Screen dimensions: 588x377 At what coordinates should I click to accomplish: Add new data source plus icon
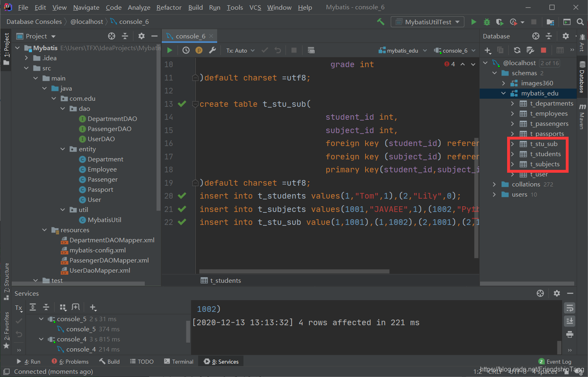[488, 50]
